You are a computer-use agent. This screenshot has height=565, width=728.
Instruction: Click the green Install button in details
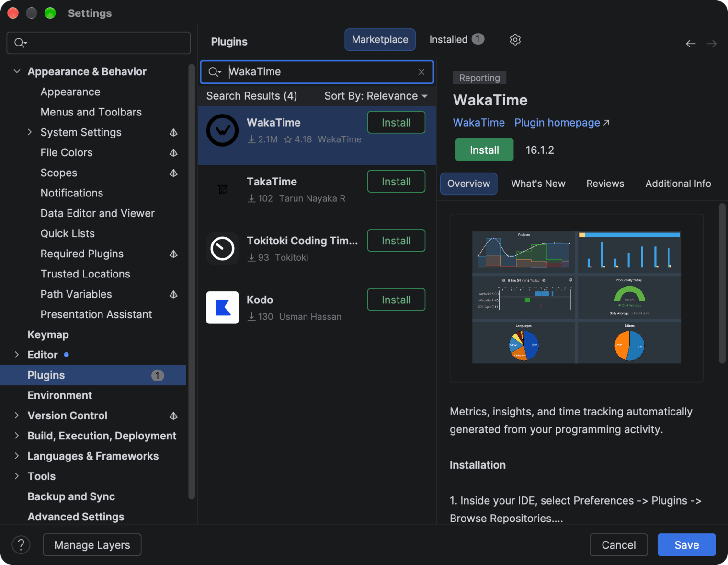(x=484, y=150)
